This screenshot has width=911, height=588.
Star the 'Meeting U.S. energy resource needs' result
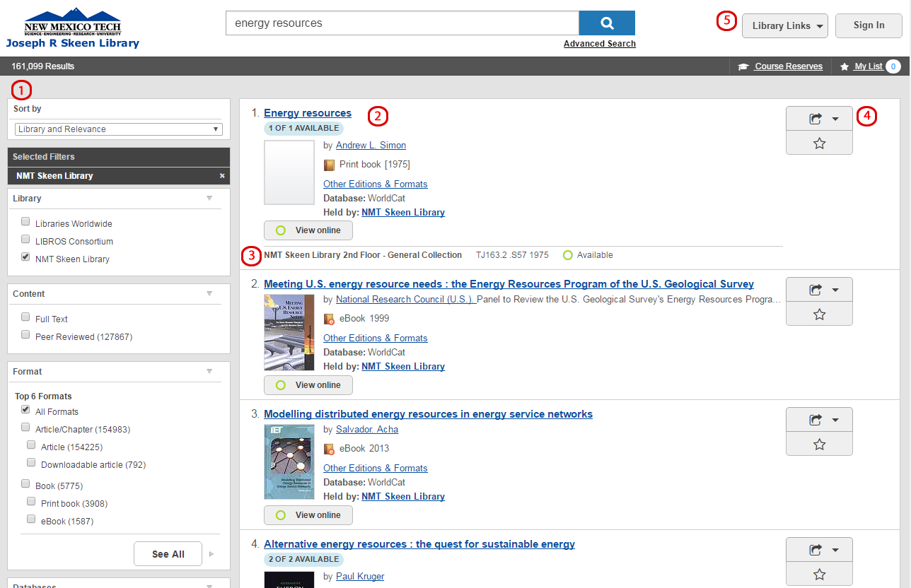pos(819,314)
